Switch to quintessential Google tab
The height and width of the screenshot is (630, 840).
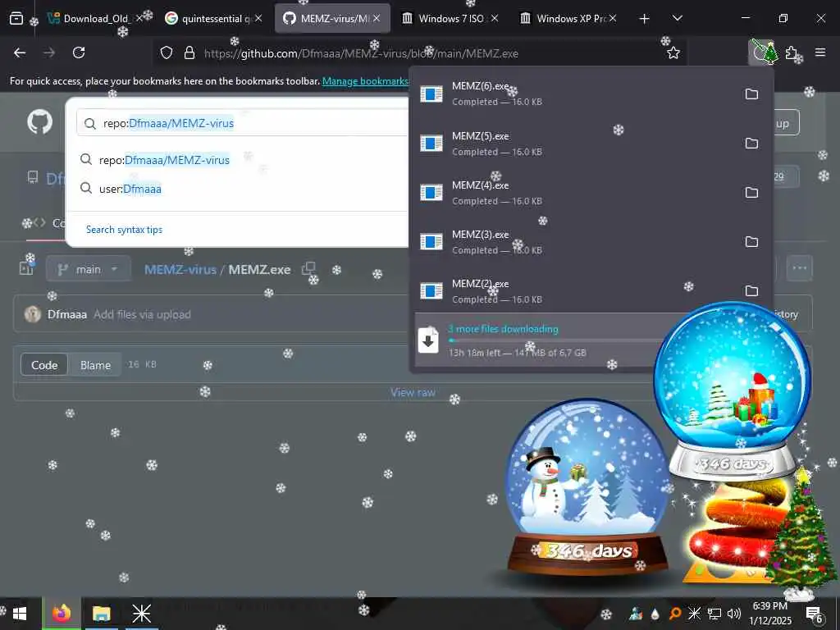[212, 19]
